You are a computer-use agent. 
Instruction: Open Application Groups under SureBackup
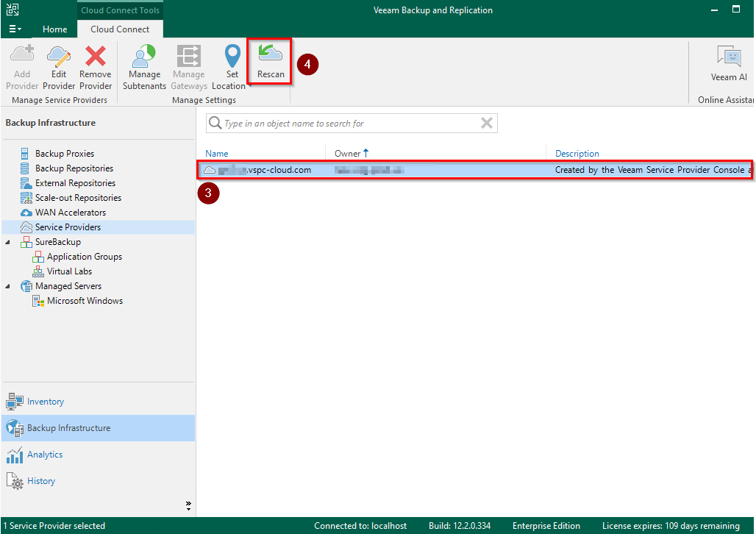85,257
